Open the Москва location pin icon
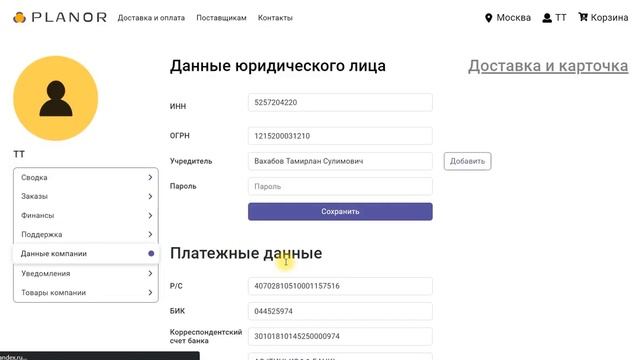Image resolution: width=640 pixels, height=360 pixels. 488,18
